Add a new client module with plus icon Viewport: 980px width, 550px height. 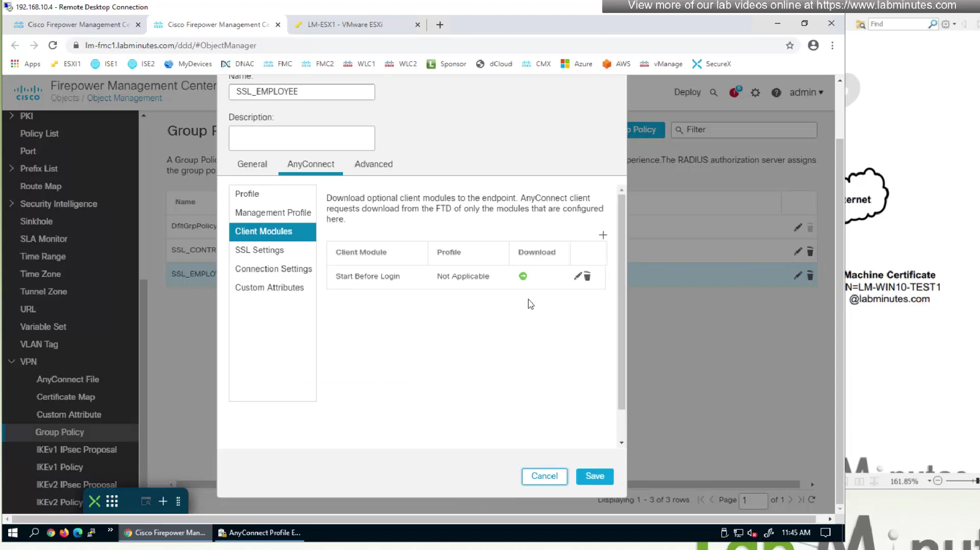coord(603,235)
